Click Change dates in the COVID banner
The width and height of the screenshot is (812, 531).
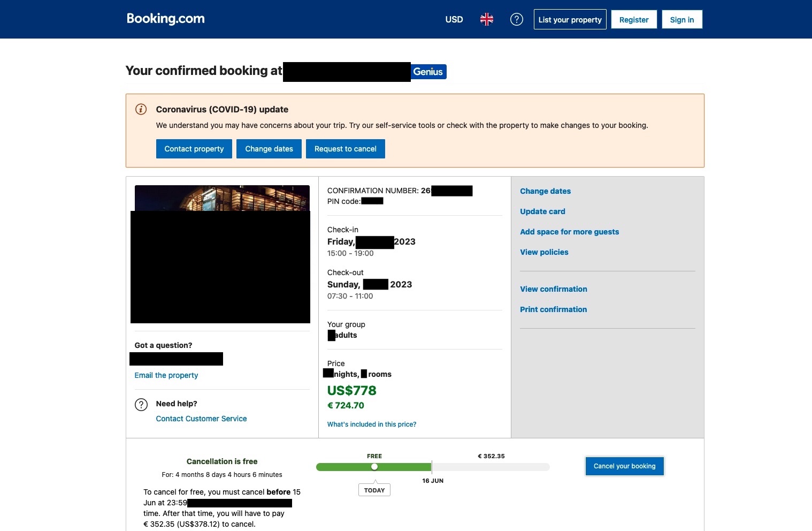point(269,149)
